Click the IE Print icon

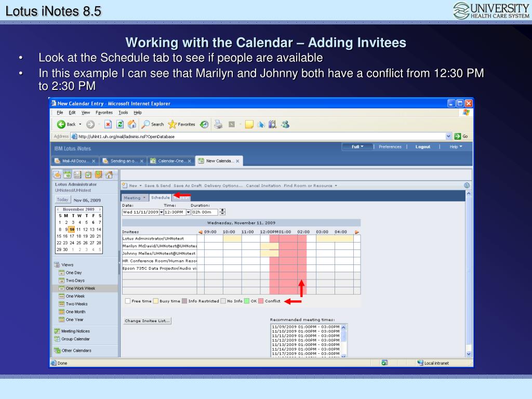(218, 125)
